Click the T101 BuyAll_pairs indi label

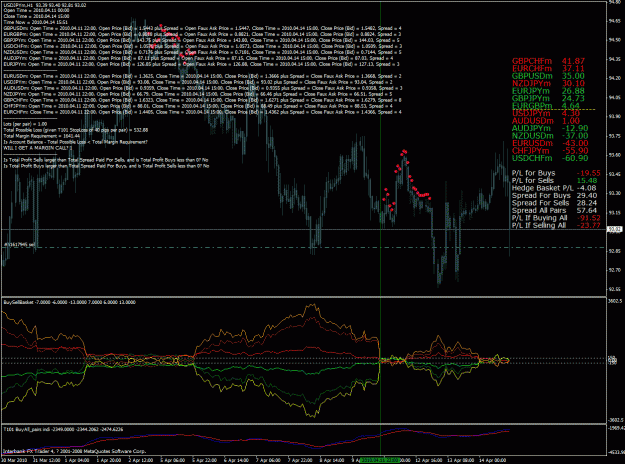[x=63, y=429]
